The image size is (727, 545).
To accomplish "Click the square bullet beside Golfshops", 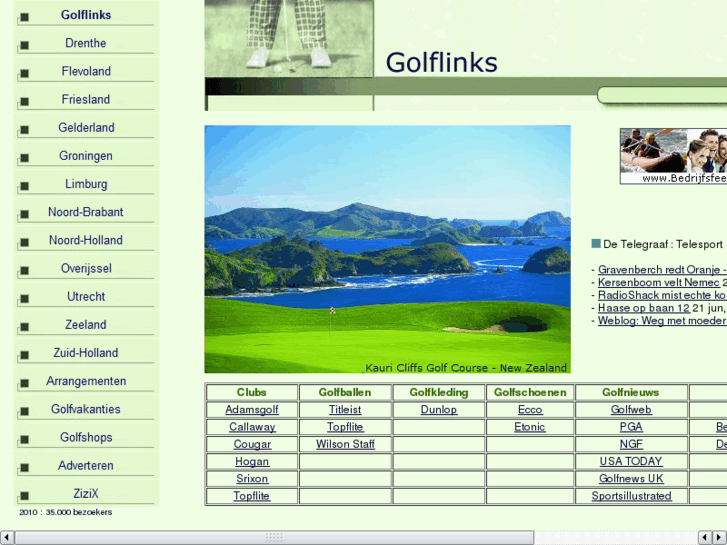I will [25, 439].
